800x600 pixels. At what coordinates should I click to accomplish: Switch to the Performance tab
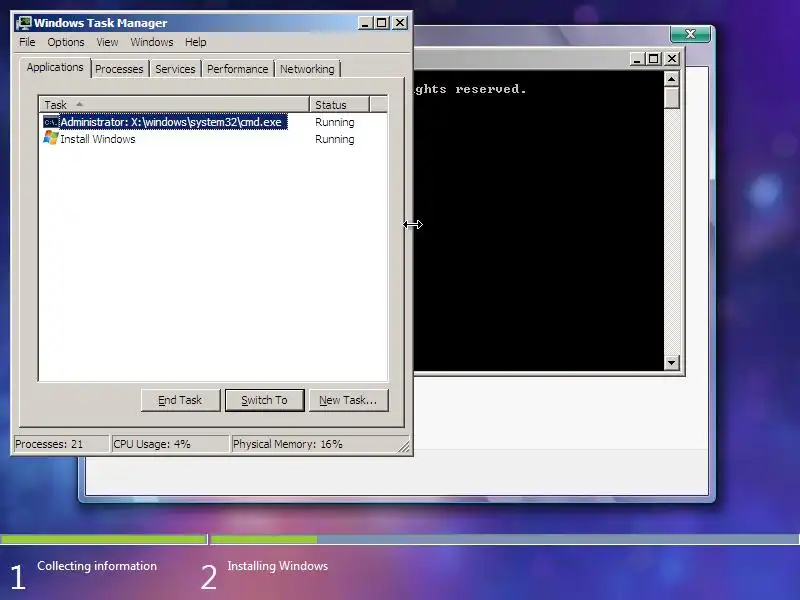pyautogui.click(x=237, y=69)
